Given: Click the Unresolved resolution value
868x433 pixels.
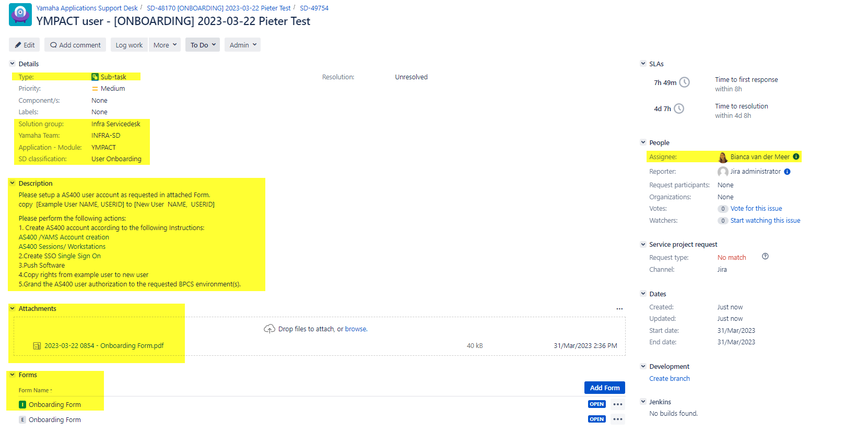Looking at the screenshot, I should coord(411,77).
